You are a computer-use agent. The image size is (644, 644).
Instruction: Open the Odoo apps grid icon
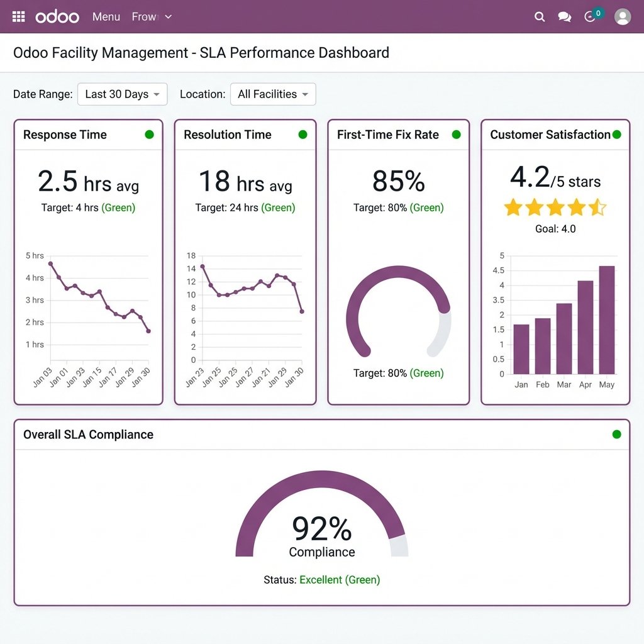(18, 16)
